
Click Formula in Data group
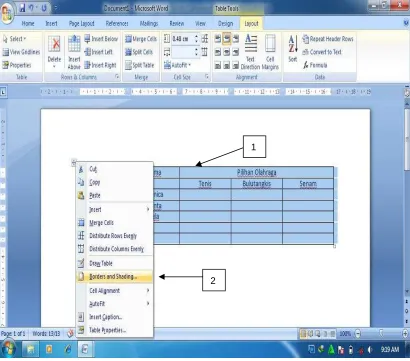(x=315, y=65)
